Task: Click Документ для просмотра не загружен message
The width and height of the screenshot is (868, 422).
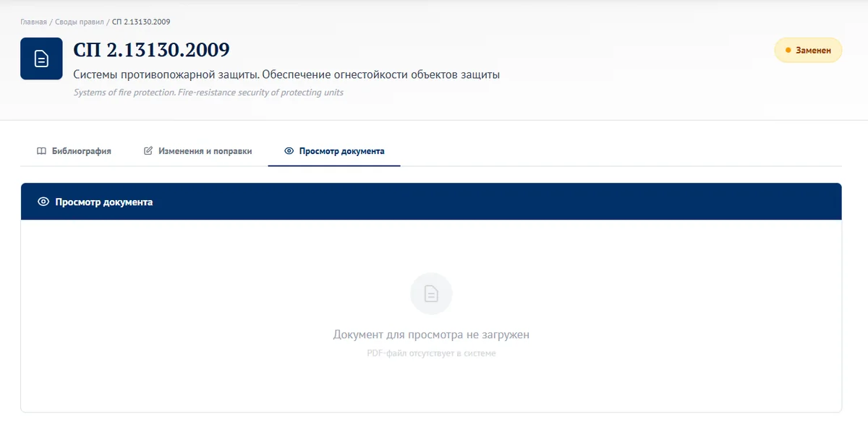Action: (x=431, y=335)
